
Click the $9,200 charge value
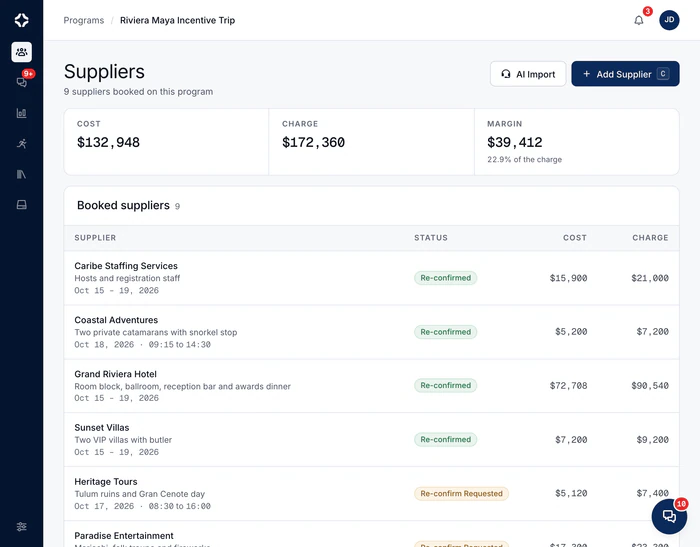[x=652, y=440]
